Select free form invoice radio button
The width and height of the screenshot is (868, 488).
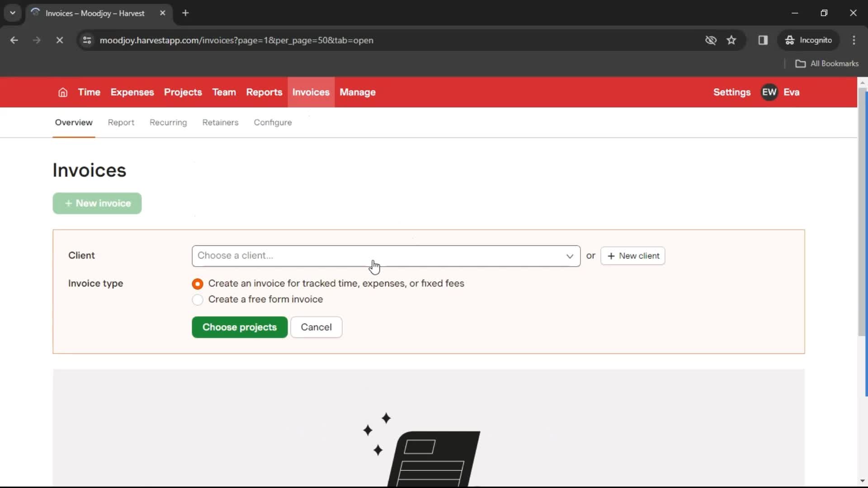198,299
